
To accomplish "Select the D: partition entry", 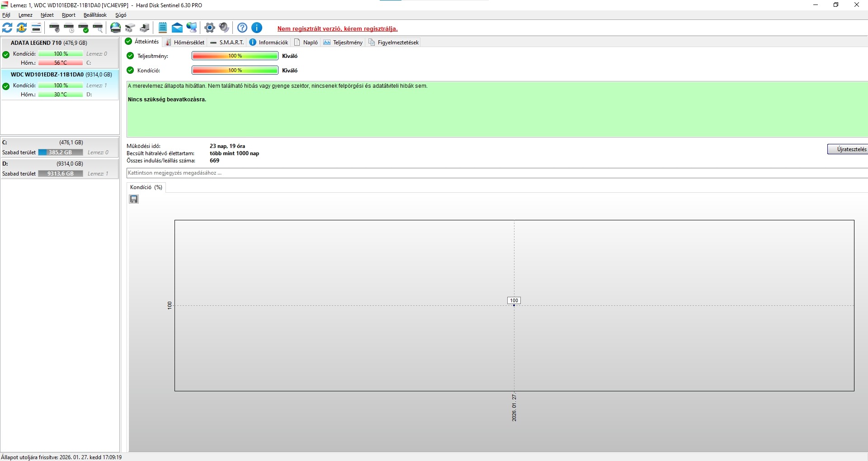I will point(60,169).
